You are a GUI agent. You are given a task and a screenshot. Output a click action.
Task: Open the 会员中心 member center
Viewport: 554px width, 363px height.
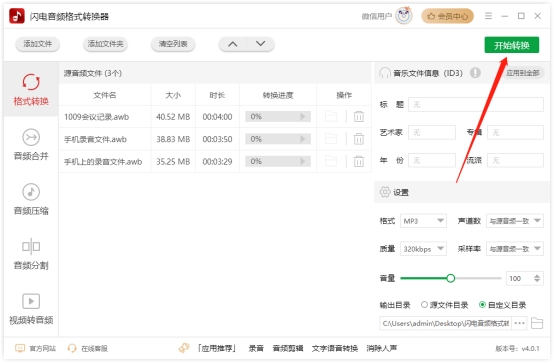(447, 16)
